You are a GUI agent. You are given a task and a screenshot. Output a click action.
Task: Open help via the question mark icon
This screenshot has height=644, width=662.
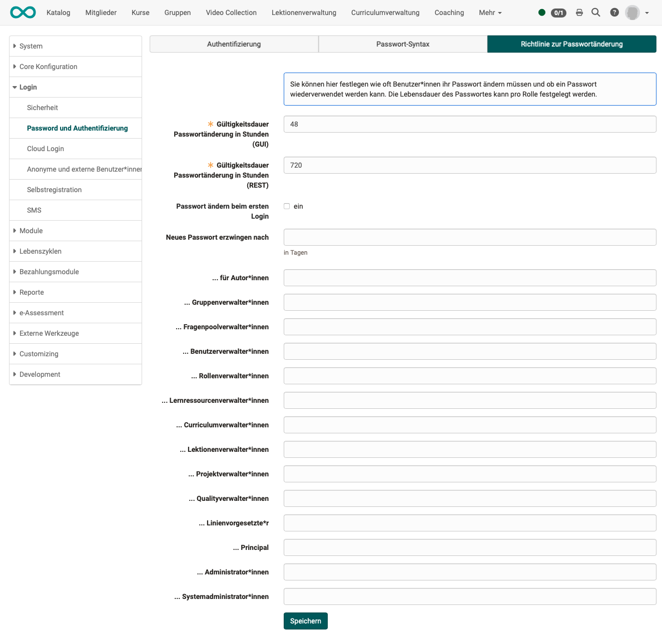(614, 12)
